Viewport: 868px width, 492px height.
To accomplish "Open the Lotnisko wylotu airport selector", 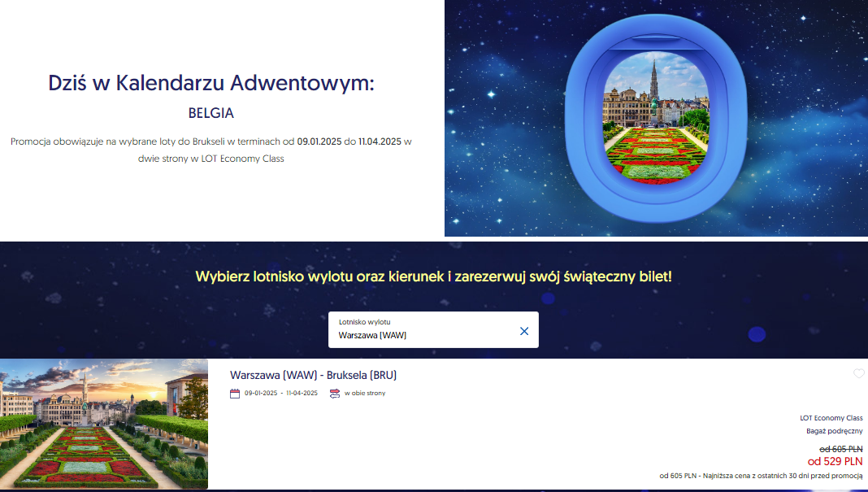I will (x=433, y=329).
